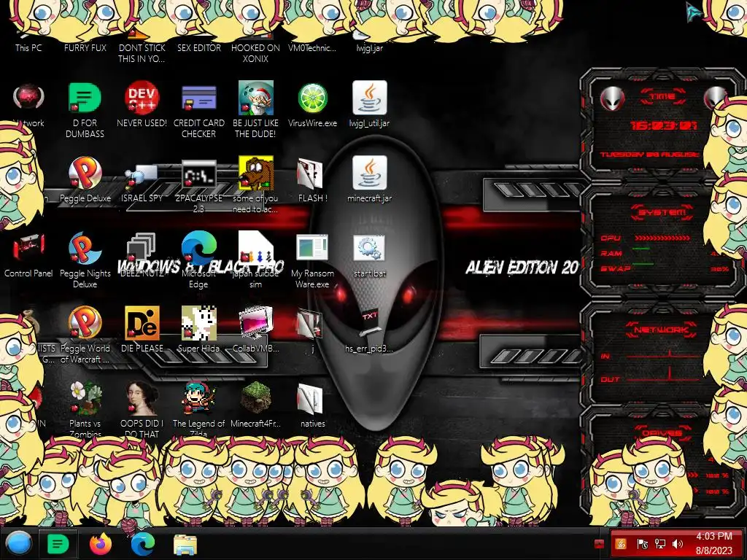This screenshot has width=747, height=560.
Task: Click the Java update tray icon
Action: [621, 544]
